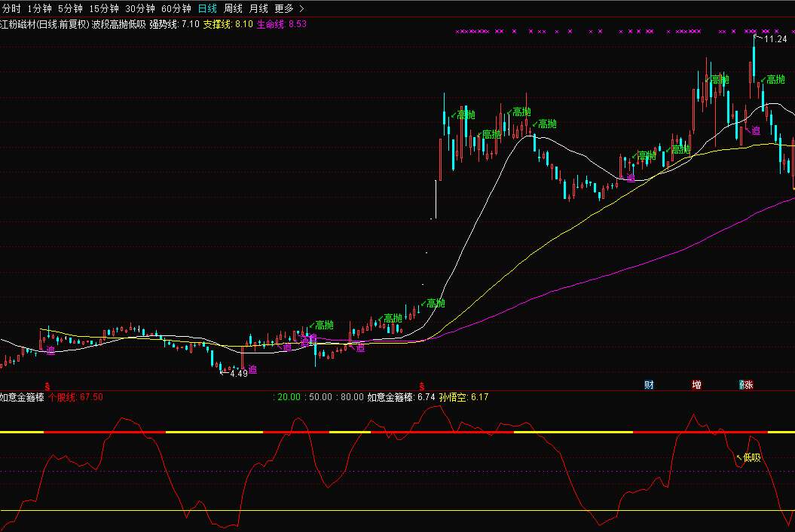Click the 如意金箍棒 sub-indicator title at far left

point(22,397)
